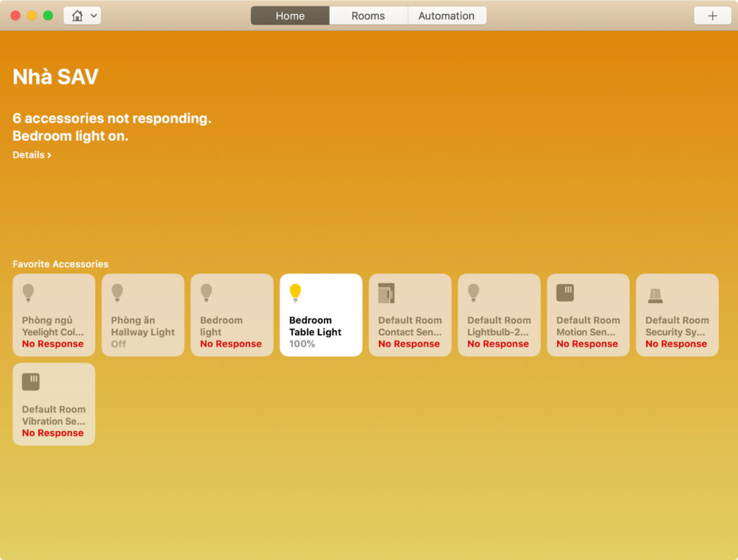Screen dimensions: 738x560
Task: Click the plus add accessory button
Action: point(712,15)
